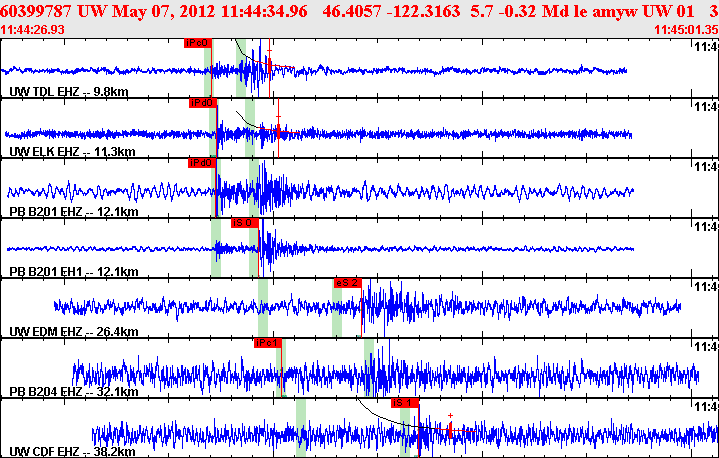719x458 pixels.
Task: Select the PB B201 EH1 channel label
Action: (74, 271)
